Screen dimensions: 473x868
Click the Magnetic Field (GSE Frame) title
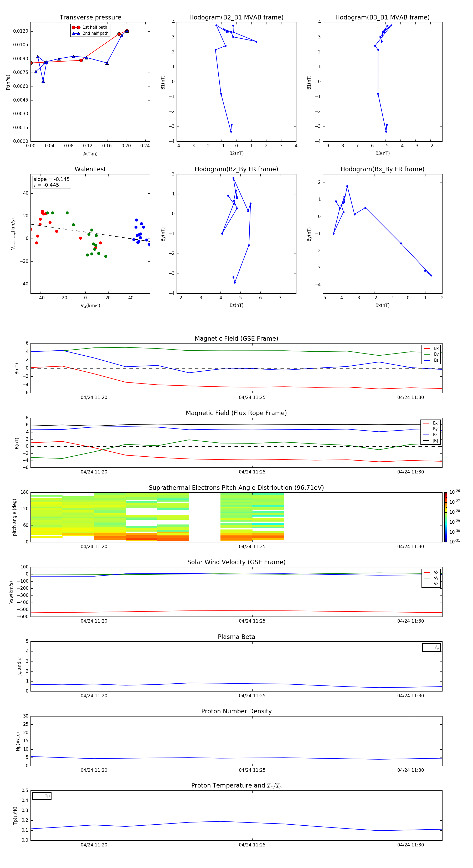236,339
